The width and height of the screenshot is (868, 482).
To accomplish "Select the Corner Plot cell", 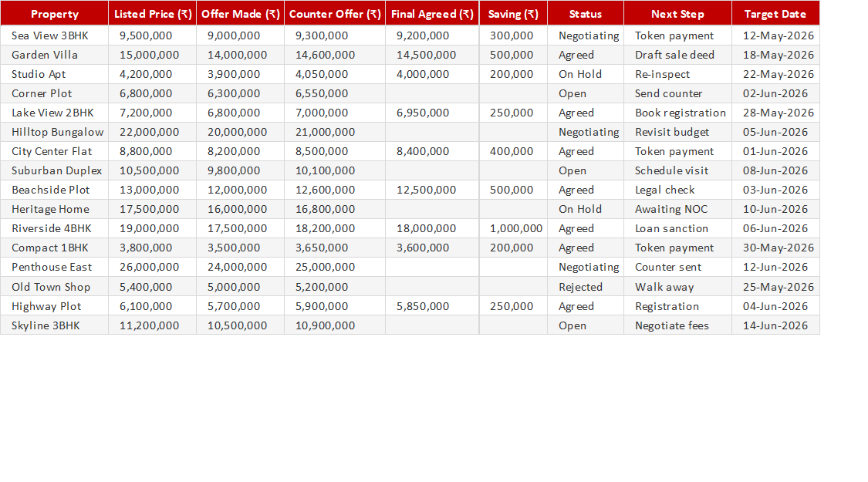I will pos(54,93).
